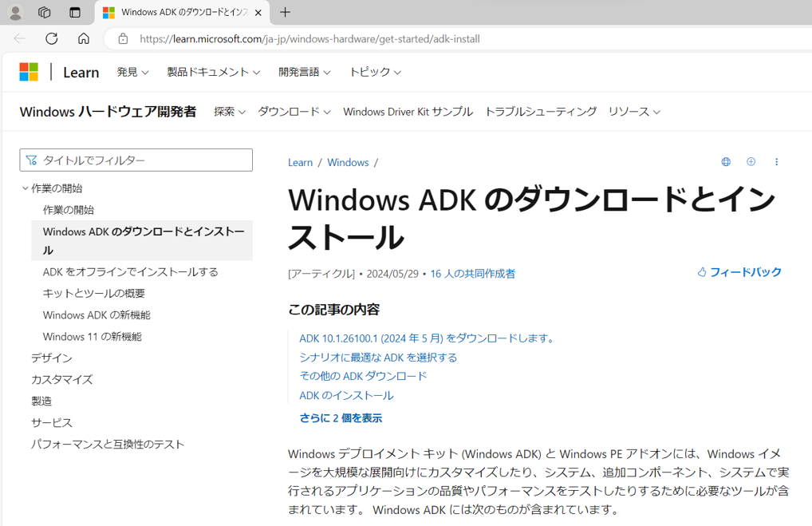Screen dimensions: 812x526
Task: Open a new browser tab
Action: click(285, 13)
